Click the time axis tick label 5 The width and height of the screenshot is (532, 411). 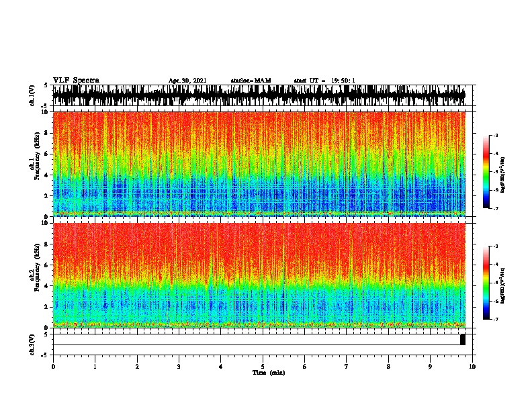pos(263,367)
